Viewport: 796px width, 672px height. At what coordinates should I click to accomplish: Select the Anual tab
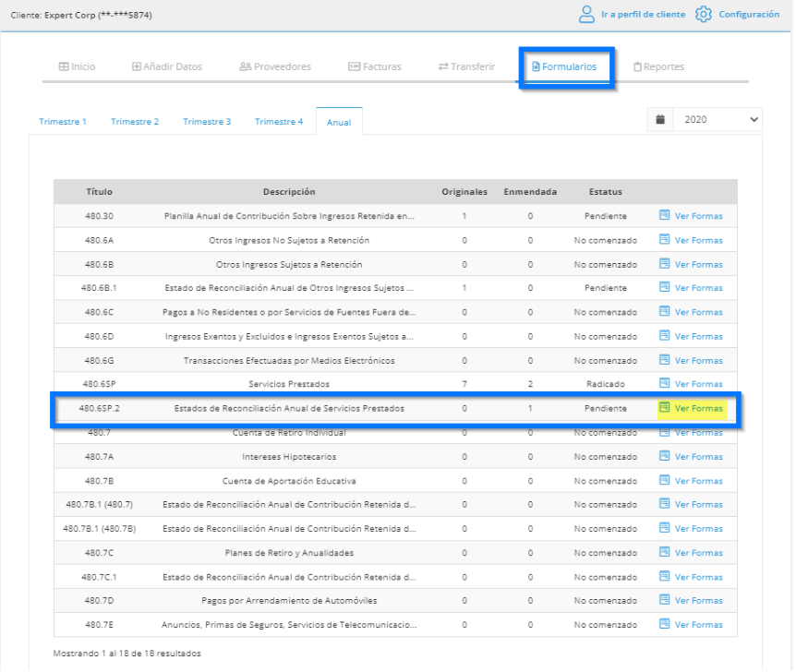click(340, 123)
